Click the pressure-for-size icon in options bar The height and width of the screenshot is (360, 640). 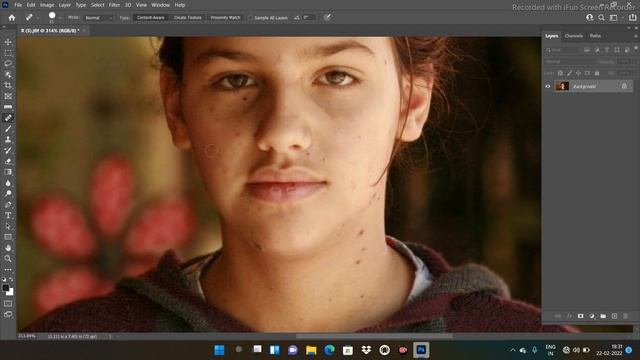[327, 18]
